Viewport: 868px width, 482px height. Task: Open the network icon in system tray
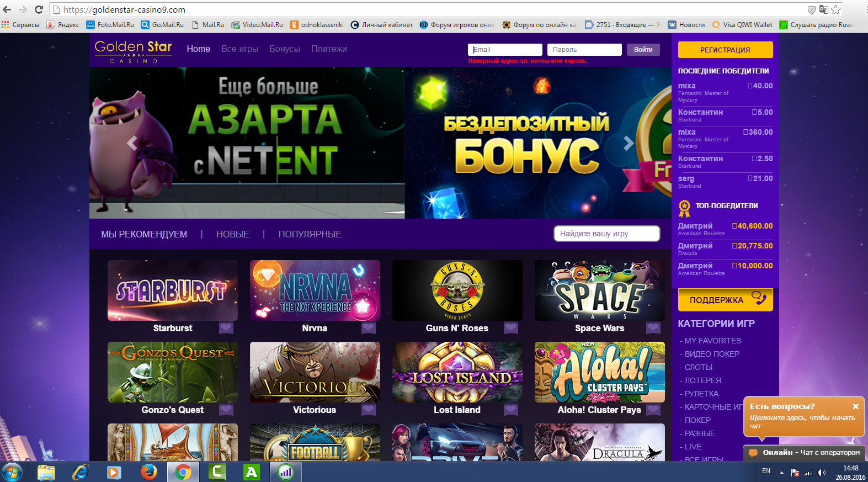pyautogui.click(x=808, y=473)
